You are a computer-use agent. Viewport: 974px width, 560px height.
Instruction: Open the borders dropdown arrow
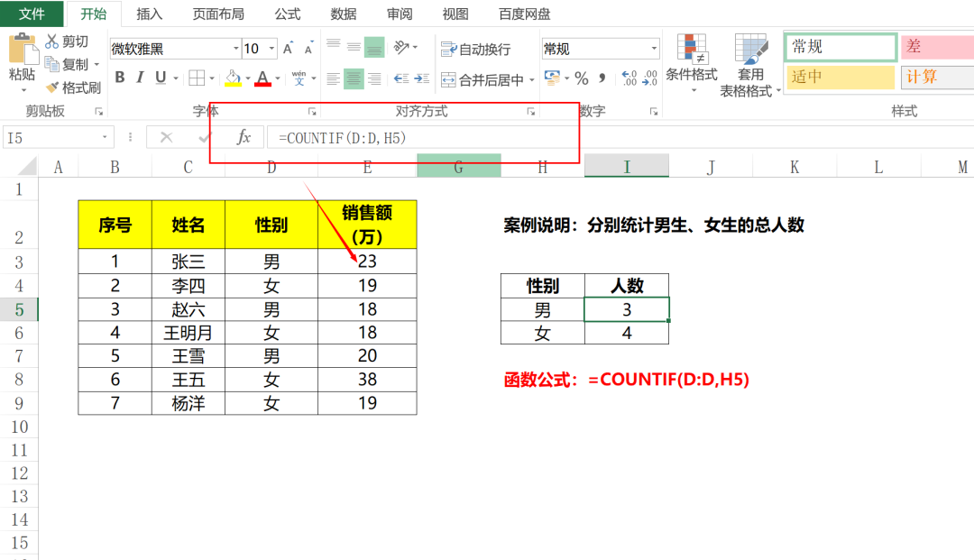tap(212, 78)
